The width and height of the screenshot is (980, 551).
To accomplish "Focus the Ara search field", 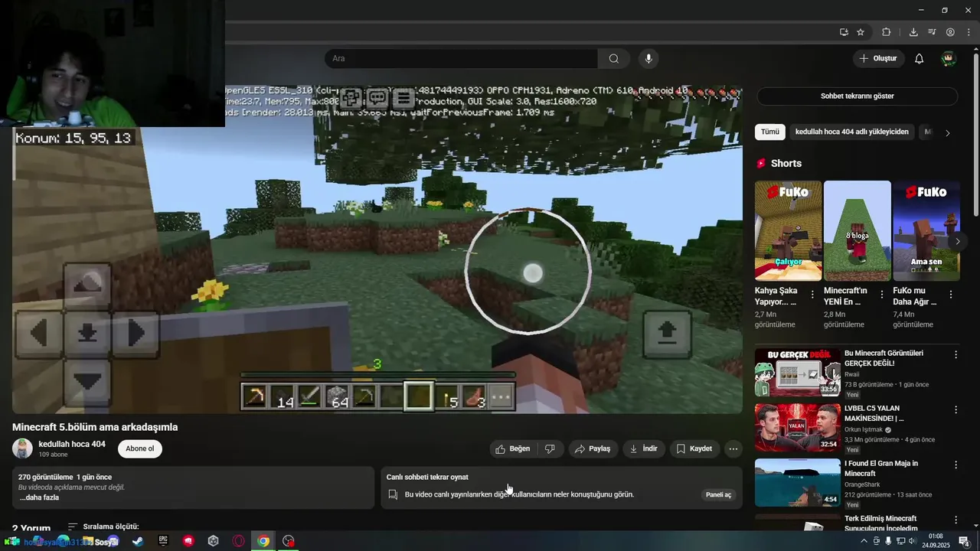I will coord(461,59).
